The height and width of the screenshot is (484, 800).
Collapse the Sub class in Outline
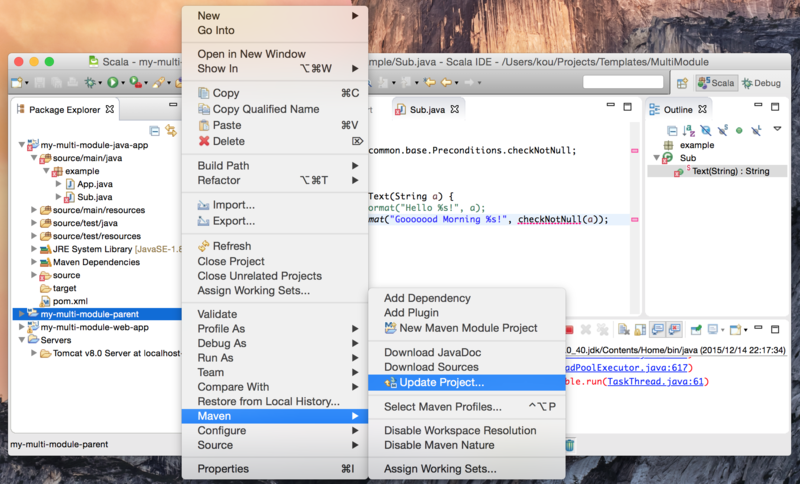(x=657, y=158)
